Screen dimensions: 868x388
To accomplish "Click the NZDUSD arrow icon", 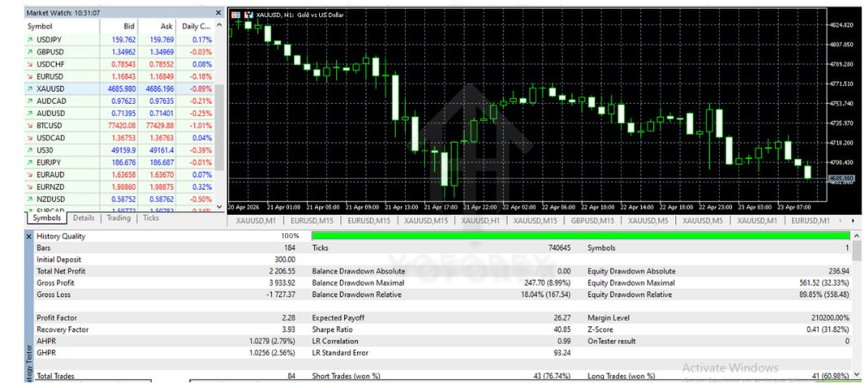I will pyautogui.click(x=29, y=198).
